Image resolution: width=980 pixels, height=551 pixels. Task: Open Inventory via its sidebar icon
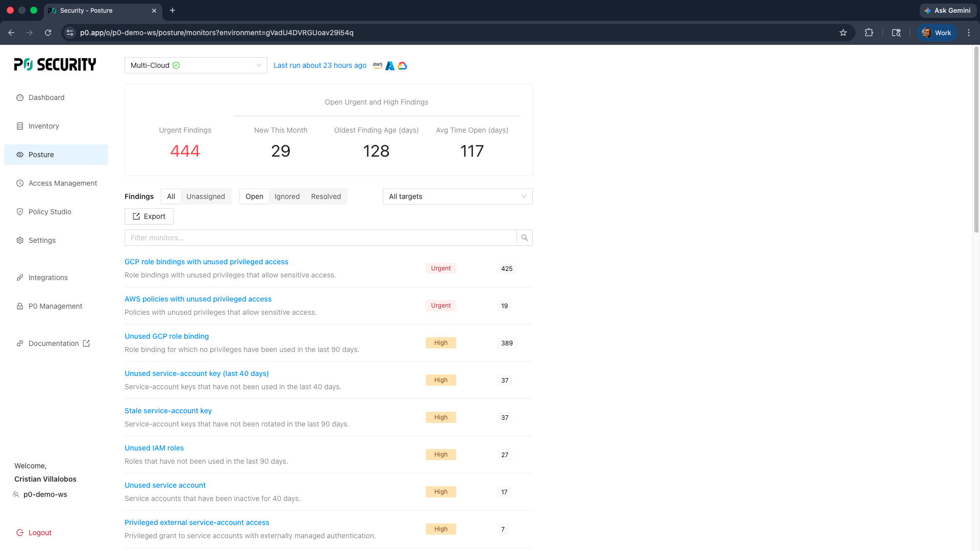pos(20,126)
